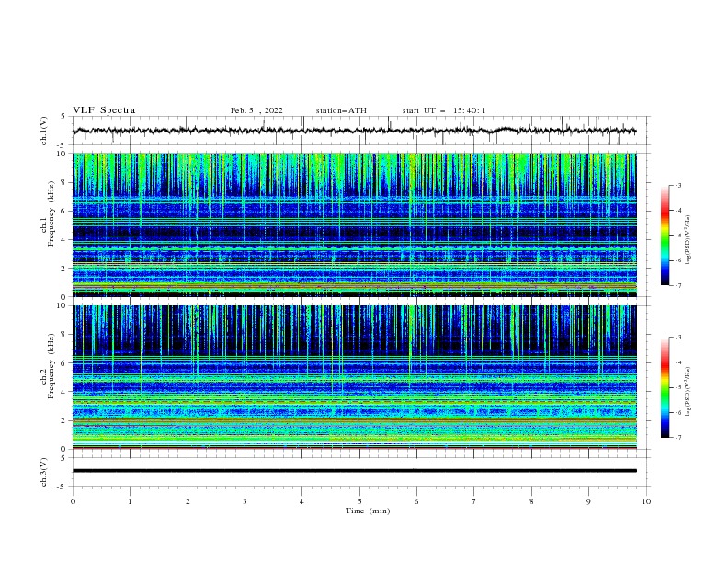Click the "5" volt tick of ch.3(V)
The height and width of the screenshot is (563, 728).
[x=63, y=458]
